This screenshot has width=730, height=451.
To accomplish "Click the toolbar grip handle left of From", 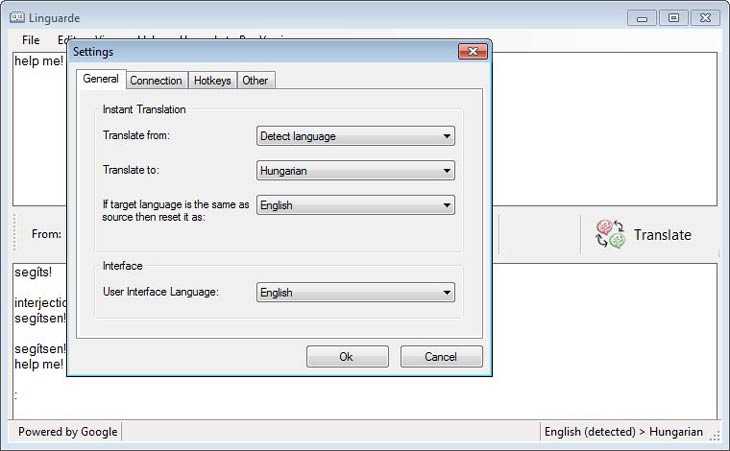I will 14,232.
